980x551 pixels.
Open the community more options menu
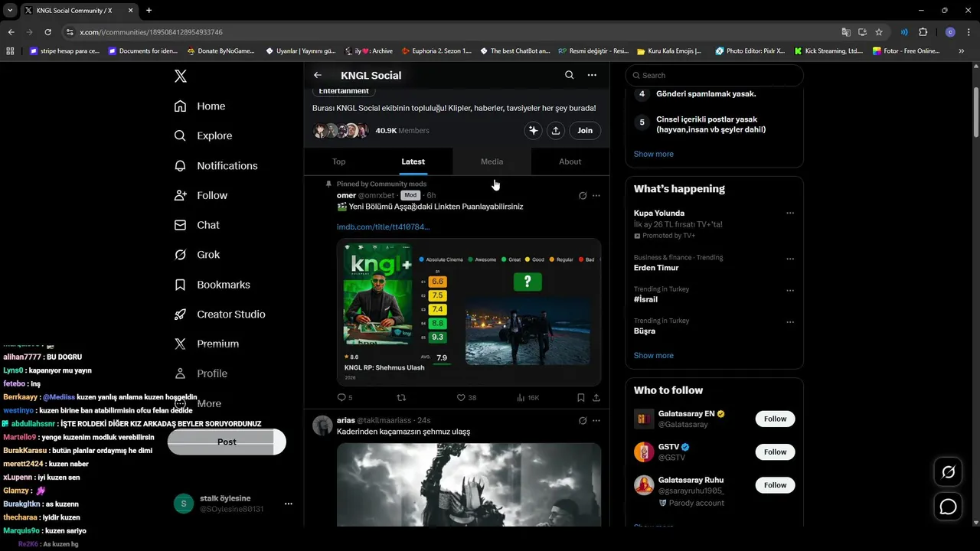(x=592, y=75)
